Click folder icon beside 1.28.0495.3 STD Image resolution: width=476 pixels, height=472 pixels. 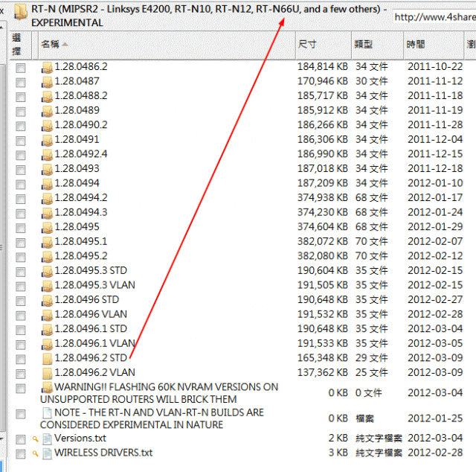click(47, 272)
